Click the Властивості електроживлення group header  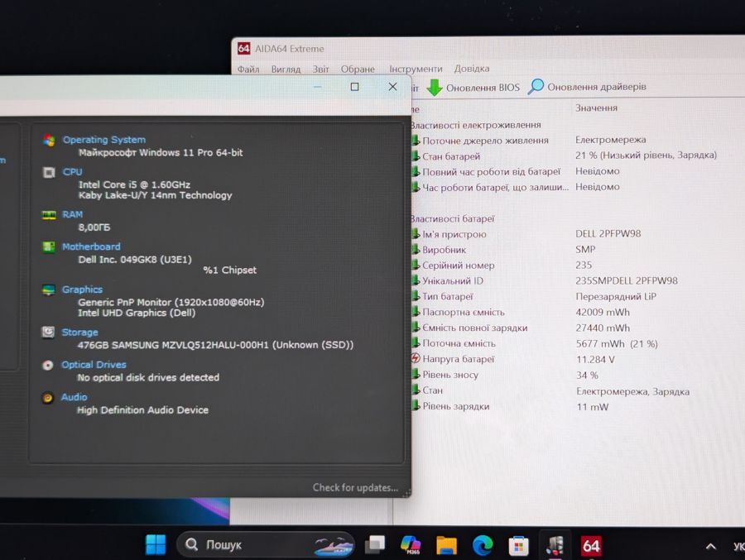475,125
